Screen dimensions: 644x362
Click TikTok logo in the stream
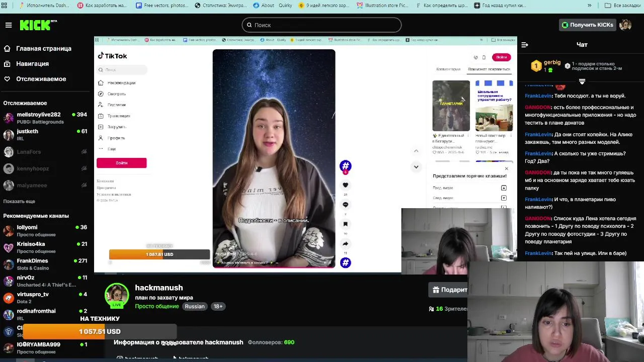pos(112,56)
